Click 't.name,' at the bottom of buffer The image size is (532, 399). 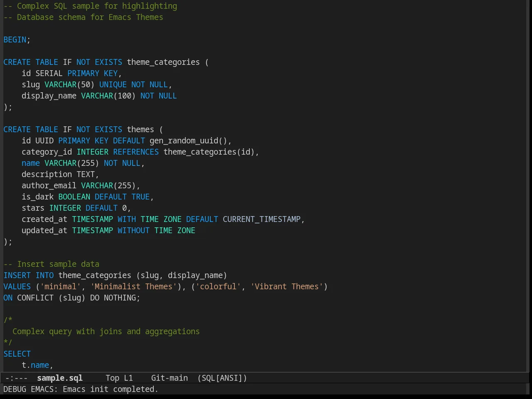point(38,365)
